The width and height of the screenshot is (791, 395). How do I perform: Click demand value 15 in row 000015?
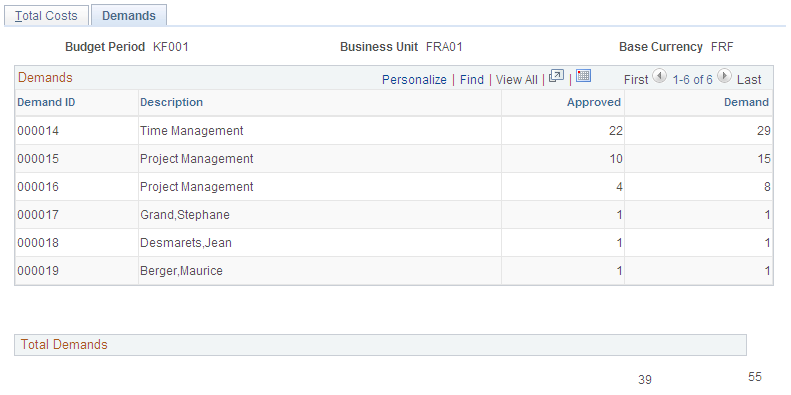[764, 159]
